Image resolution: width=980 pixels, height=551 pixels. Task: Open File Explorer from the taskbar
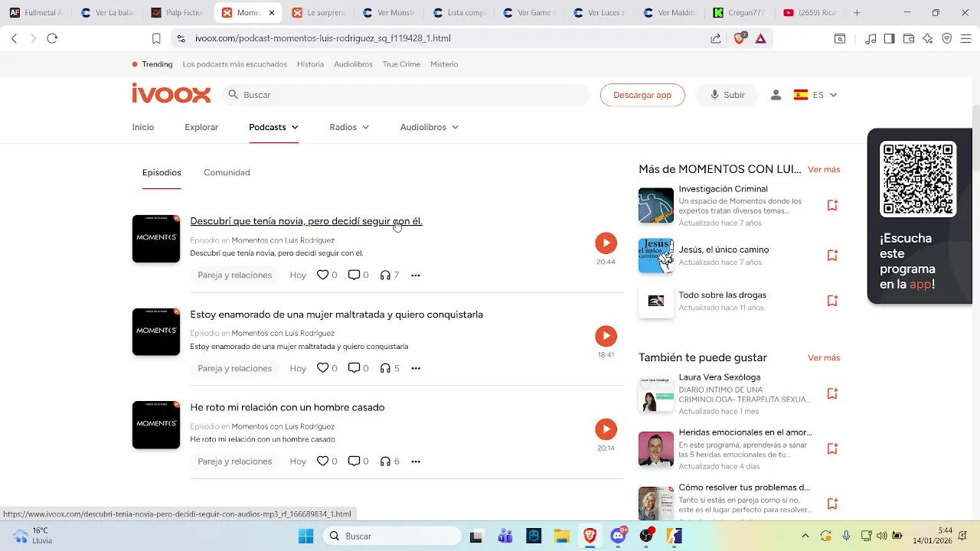(561, 536)
